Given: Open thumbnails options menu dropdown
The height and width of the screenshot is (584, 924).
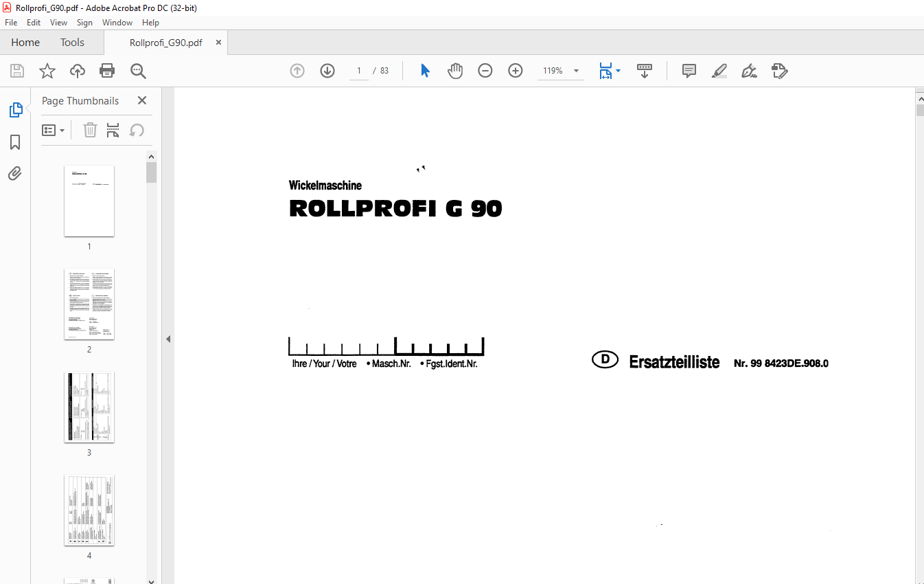Looking at the screenshot, I should [x=54, y=130].
